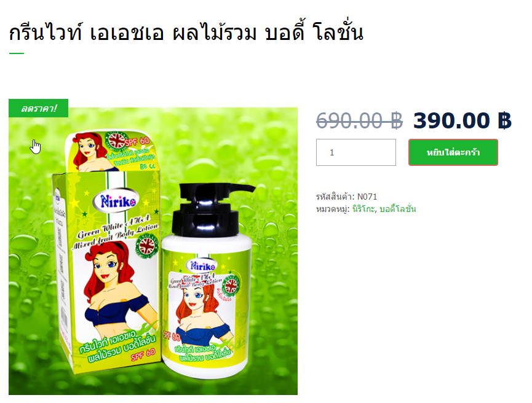This screenshot has width=532, height=403.
Task: Click the Niriko logo on the box
Action: [x=117, y=201]
